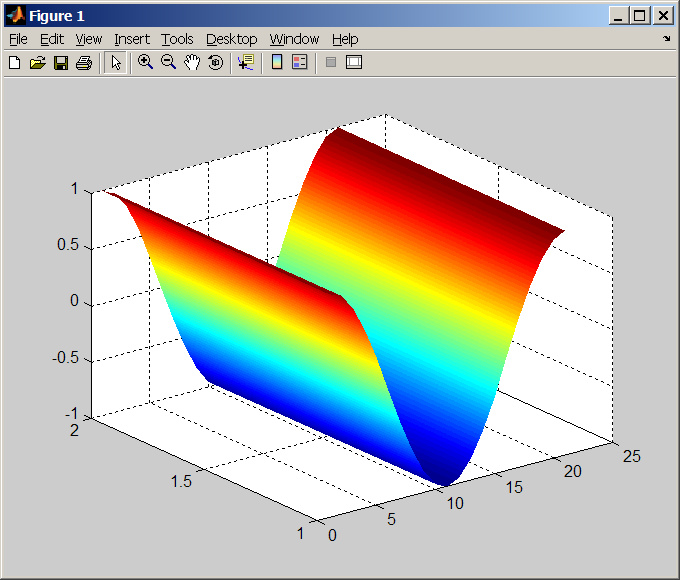Click the axis tick label 5

point(391,519)
